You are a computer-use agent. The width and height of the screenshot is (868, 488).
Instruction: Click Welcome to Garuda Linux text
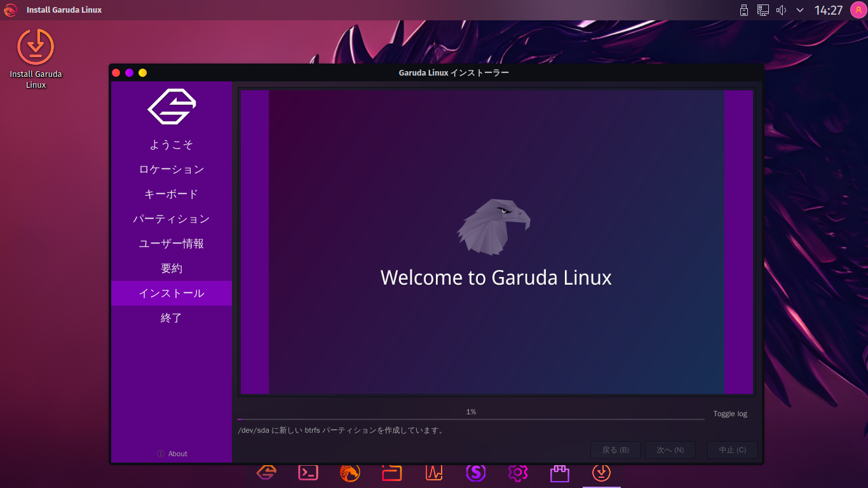(496, 278)
